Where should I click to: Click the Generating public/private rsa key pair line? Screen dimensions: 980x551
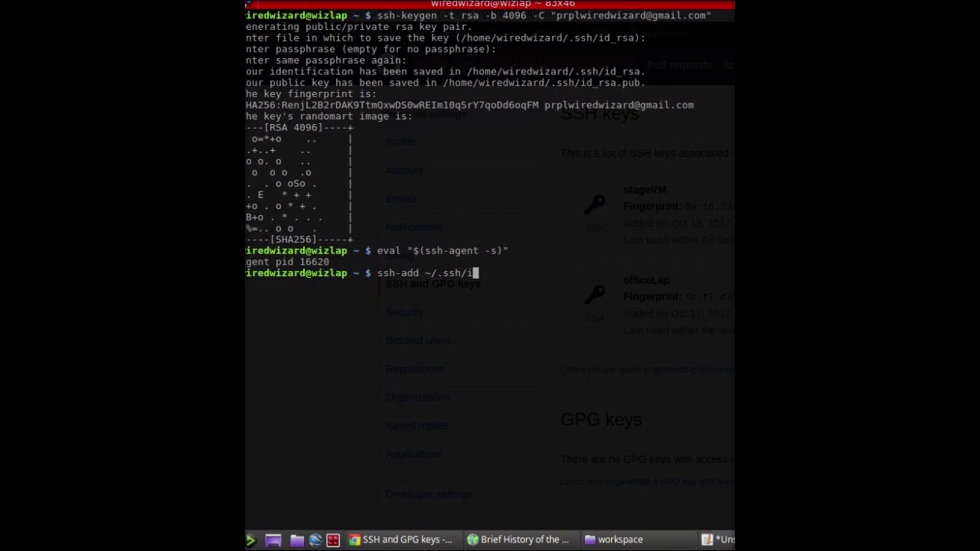point(358,27)
